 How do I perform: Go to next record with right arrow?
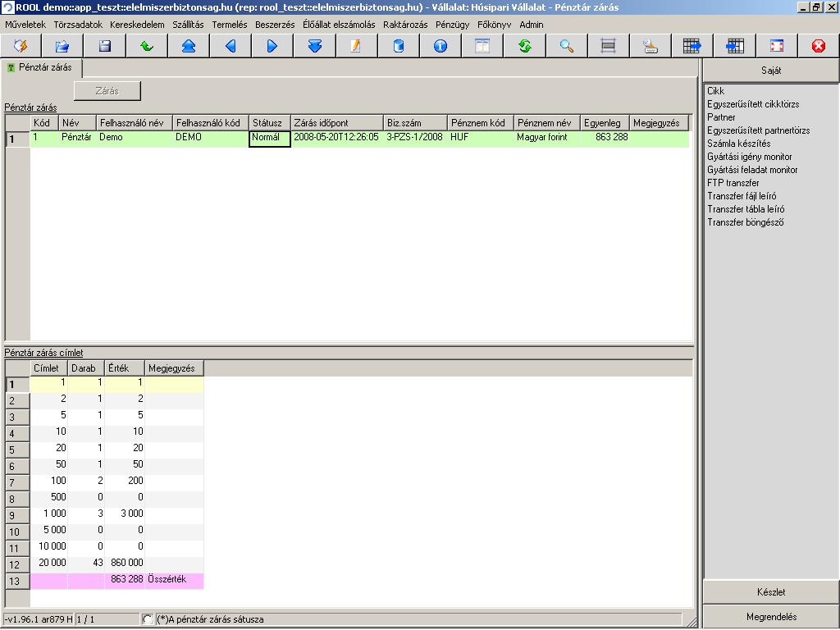point(272,46)
